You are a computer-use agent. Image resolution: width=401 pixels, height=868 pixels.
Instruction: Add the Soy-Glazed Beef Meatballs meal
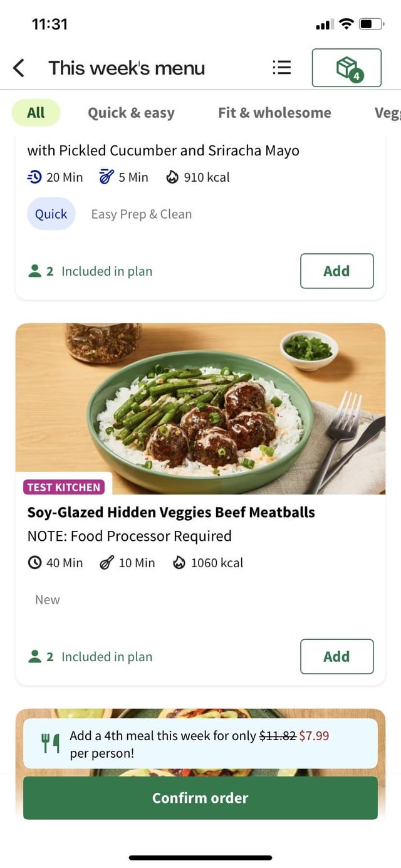coord(336,656)
